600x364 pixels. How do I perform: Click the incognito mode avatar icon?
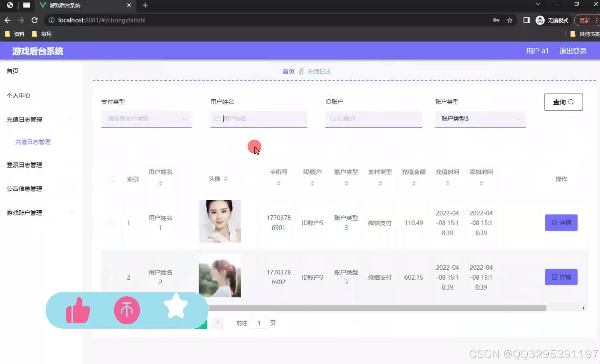pos(540,20)
